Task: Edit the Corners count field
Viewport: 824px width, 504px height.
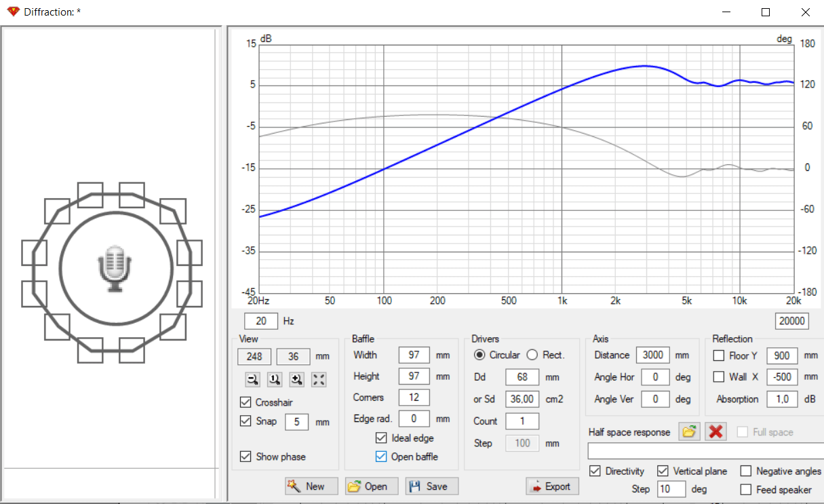Action: click(414, 398)
